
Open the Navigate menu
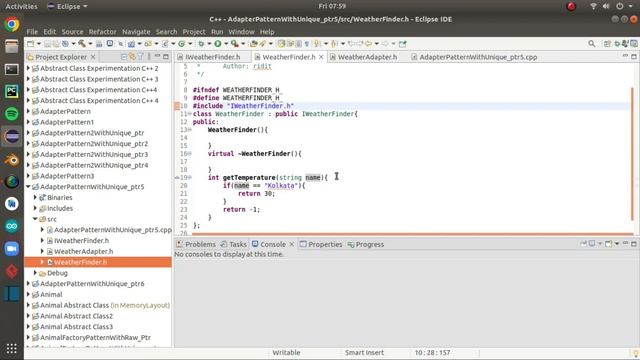coord(136,31)
